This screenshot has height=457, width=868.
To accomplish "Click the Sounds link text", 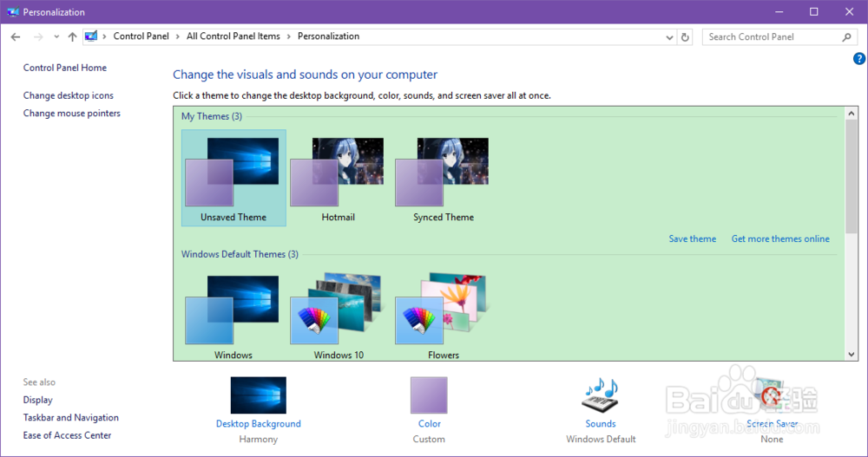I will pos(601,423).
